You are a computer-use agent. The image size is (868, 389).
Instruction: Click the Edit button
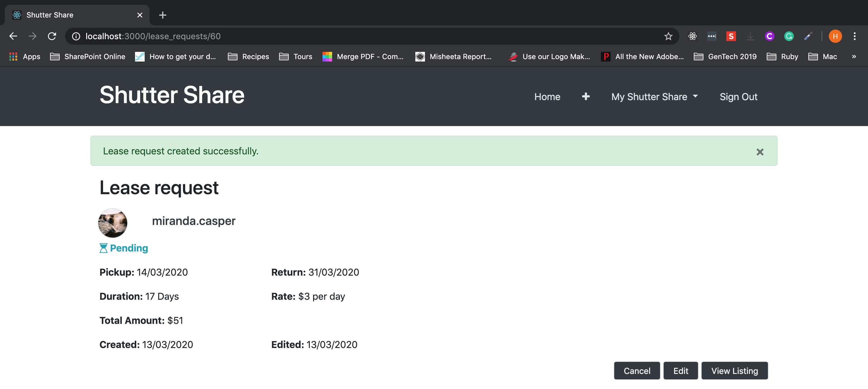(x=680, y=371)
